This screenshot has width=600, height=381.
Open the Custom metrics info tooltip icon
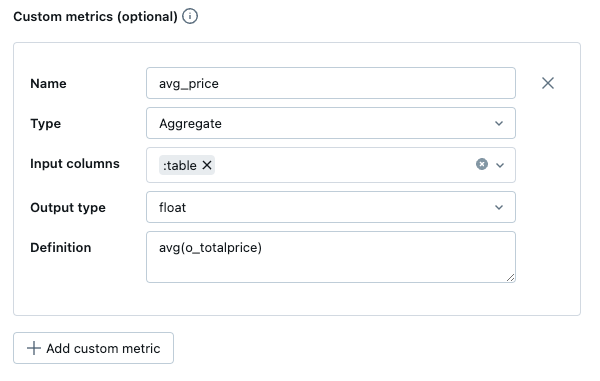point(190,16)
